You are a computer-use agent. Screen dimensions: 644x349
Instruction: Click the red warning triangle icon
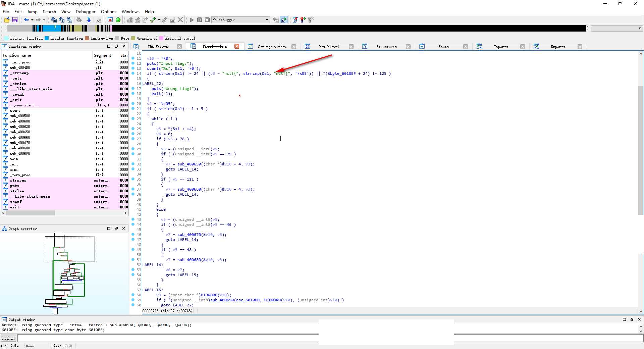tap(110, 20)
